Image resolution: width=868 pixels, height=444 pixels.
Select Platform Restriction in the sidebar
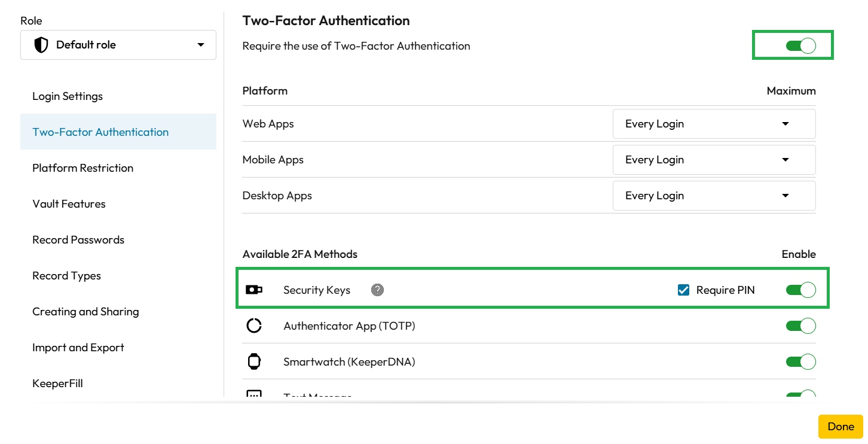tap(82, 168)
